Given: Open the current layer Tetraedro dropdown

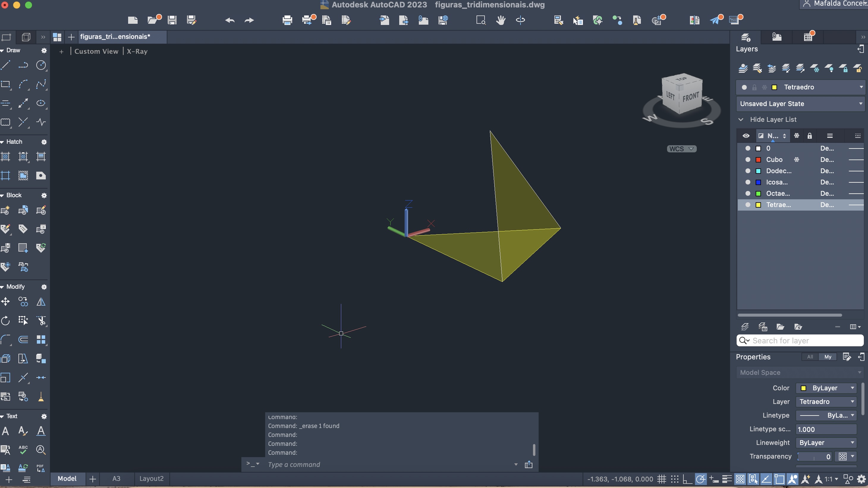Looking at the screenshot, I should [861, 87].
